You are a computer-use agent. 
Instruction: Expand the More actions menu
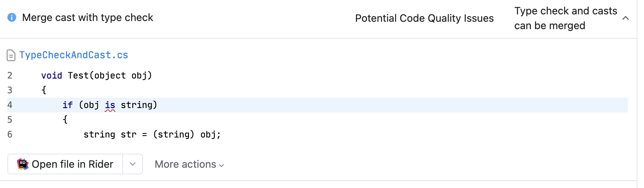pyautogui.click(x=189, y=164)
